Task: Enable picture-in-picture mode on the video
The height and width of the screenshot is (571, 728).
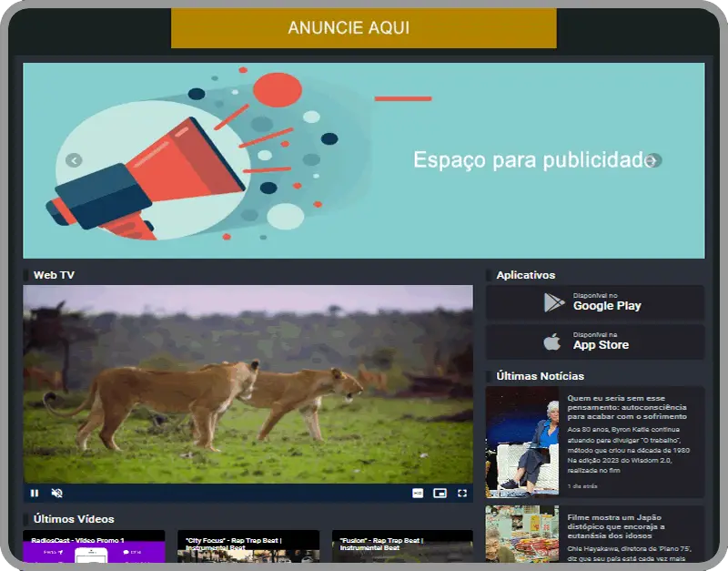Action: click(x=440, y=493)
